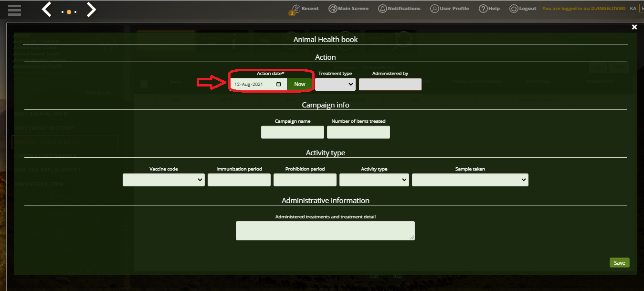Click the Number of items treated field

pos(359,132)
